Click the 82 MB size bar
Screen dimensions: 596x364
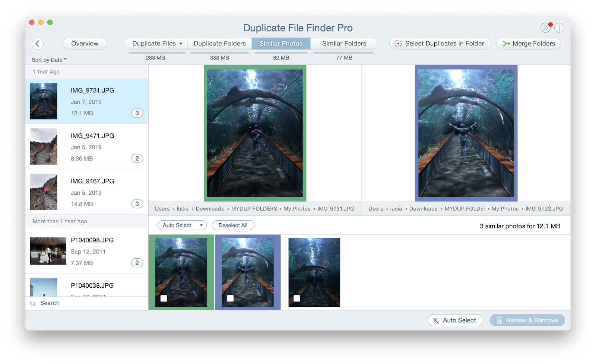[281, 53]
